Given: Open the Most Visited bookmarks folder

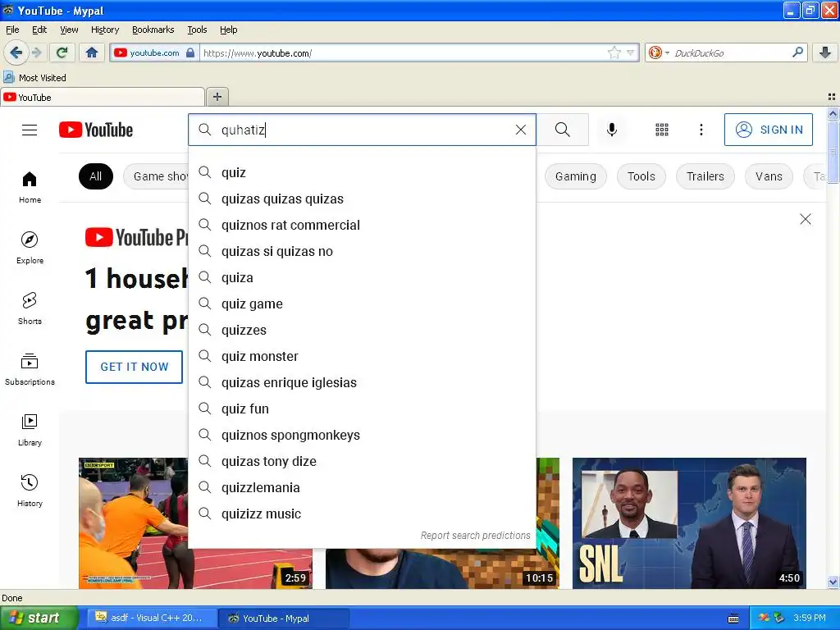Looking at the screenshot, I should (x=34, y=78).
